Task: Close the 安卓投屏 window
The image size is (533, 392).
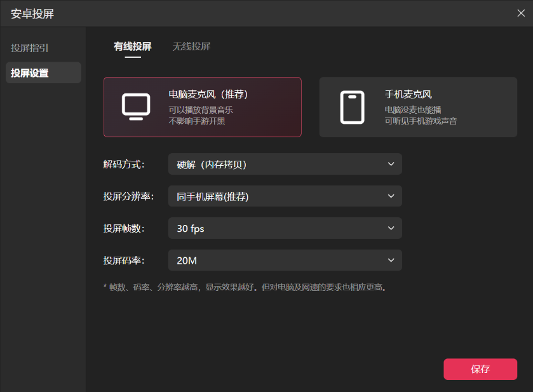Action: pyautogui.click(x=521, y=13)
